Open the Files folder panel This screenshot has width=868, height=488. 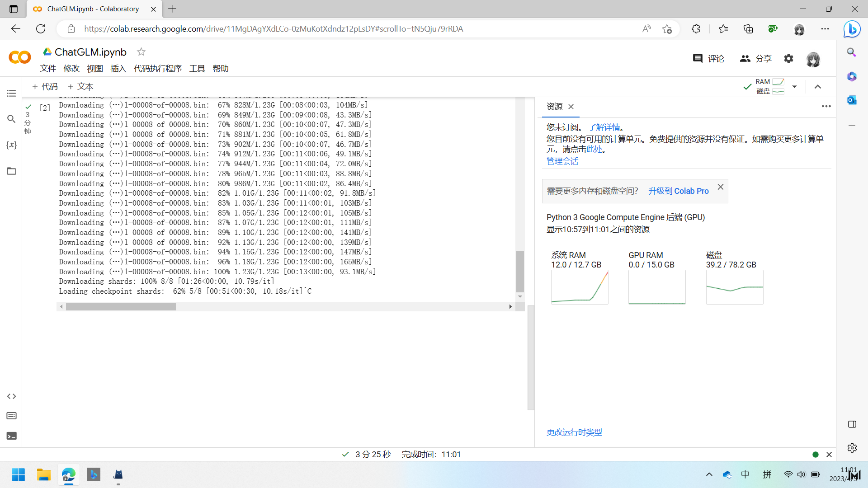(11, 171)
